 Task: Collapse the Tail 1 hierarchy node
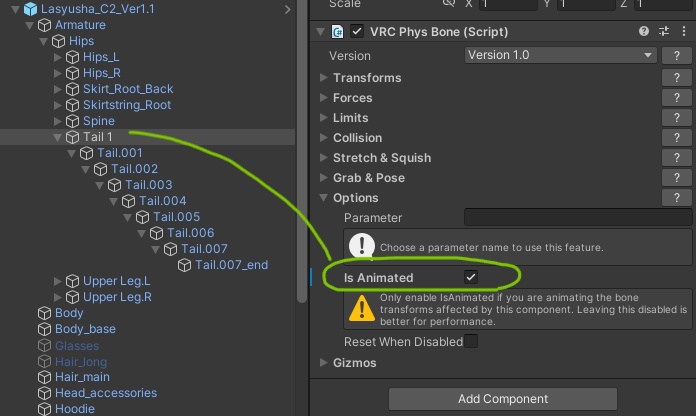click(x=59, y=137)
